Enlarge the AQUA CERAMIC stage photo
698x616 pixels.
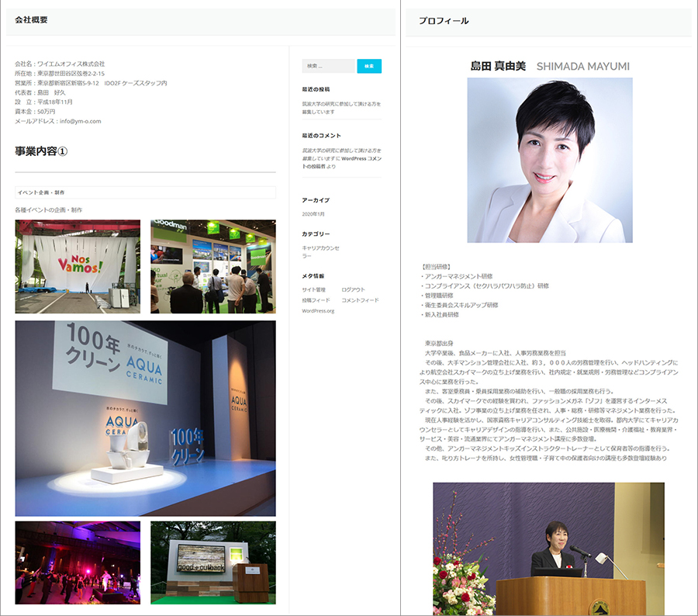point(145,418)
